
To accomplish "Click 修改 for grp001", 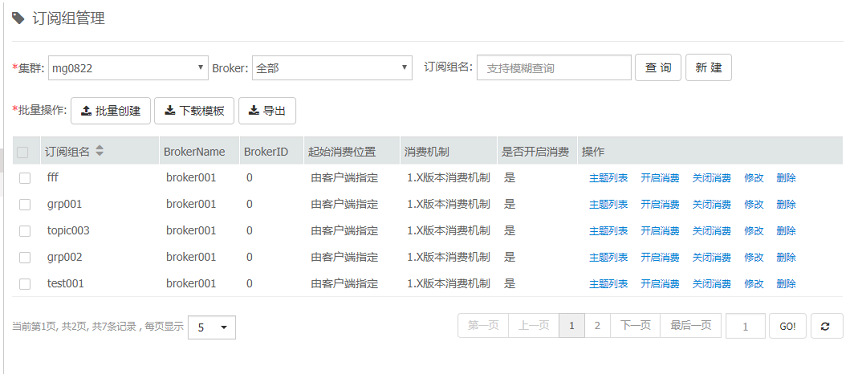I will (x=754, y=204).
